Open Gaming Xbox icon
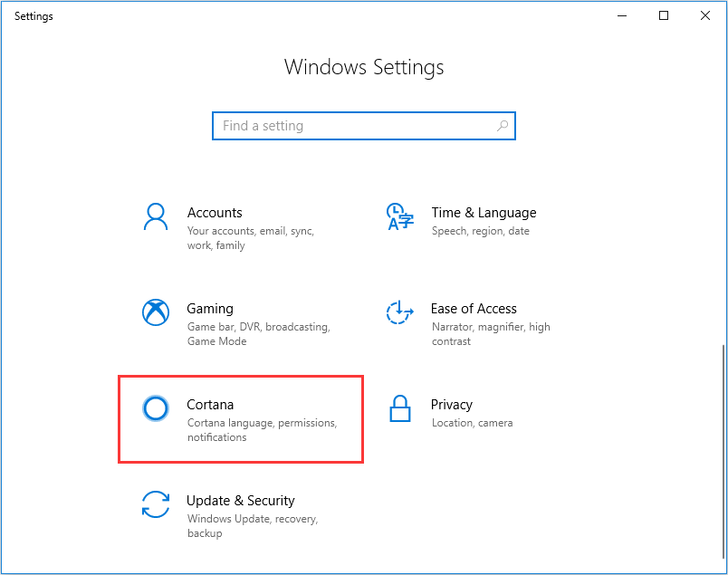Screen dimensions: 728x575 click(156, 312)
